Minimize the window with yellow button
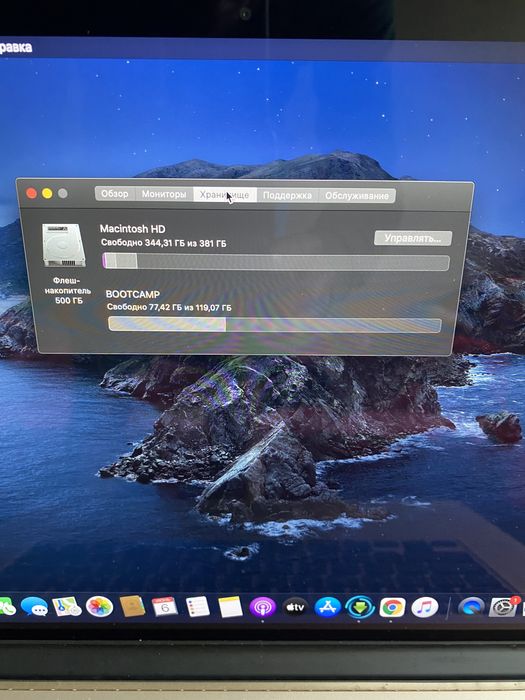525x700 pixels. point(47,193)
